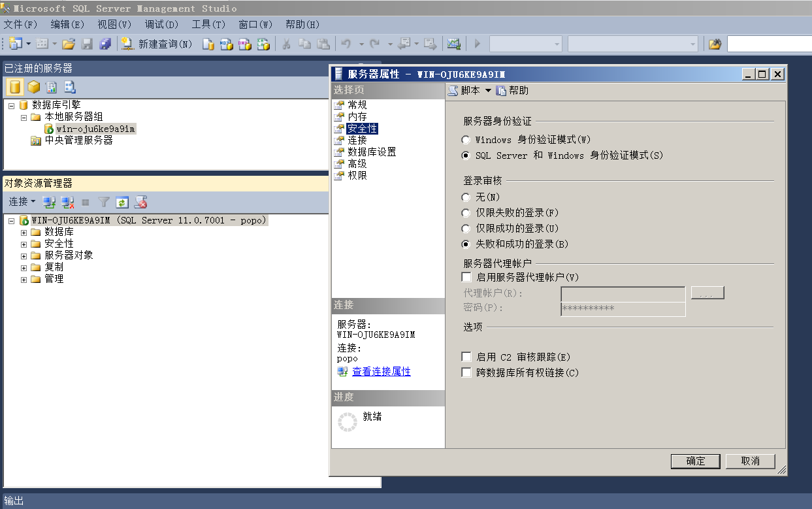Click the Database Engine Query icon

208,44
